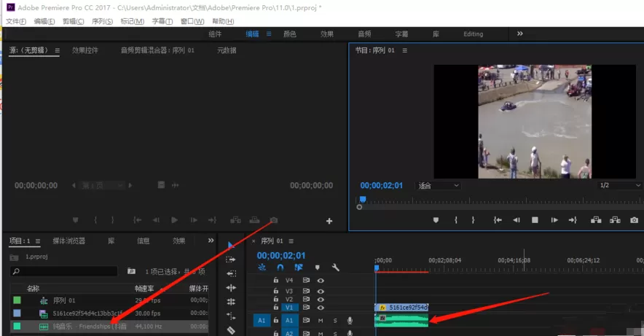Open the 序列(S) menu
644x336 pixels.
[102, 21]
